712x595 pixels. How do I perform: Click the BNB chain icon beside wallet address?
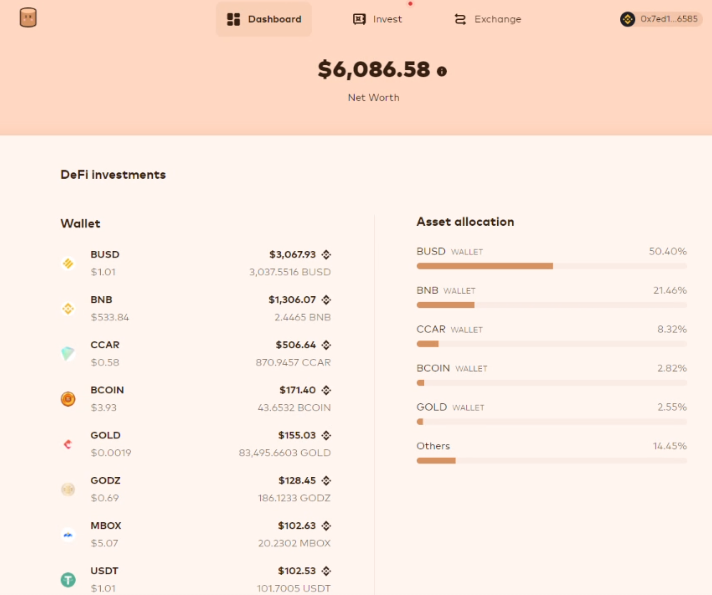[x=628, y=19]
